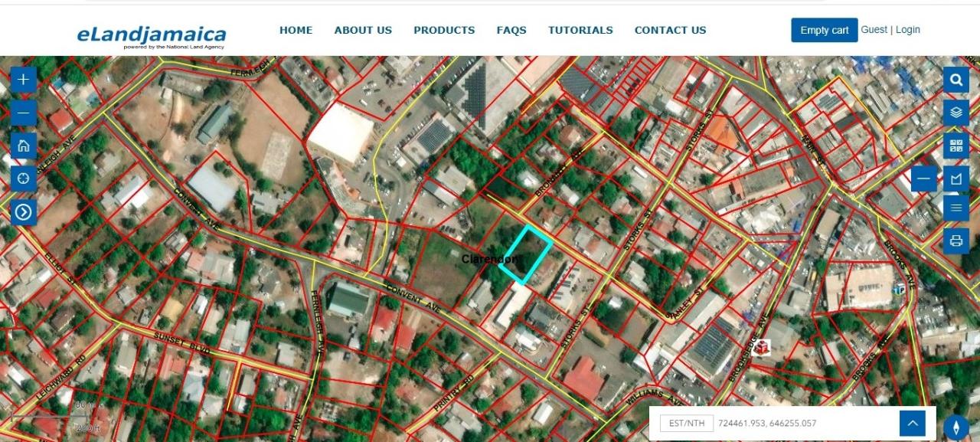Open the CONTACT US page

click(671, 30)
